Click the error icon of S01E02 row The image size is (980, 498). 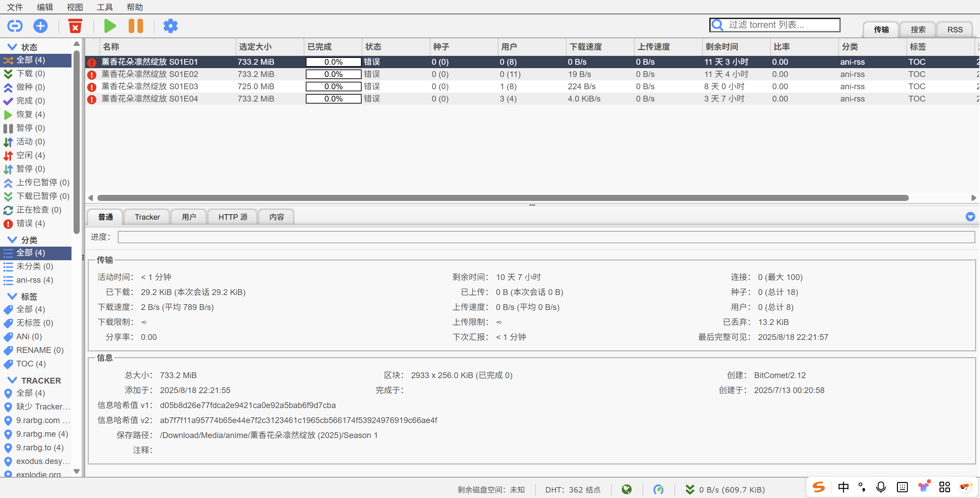click(x=92, y=75)
